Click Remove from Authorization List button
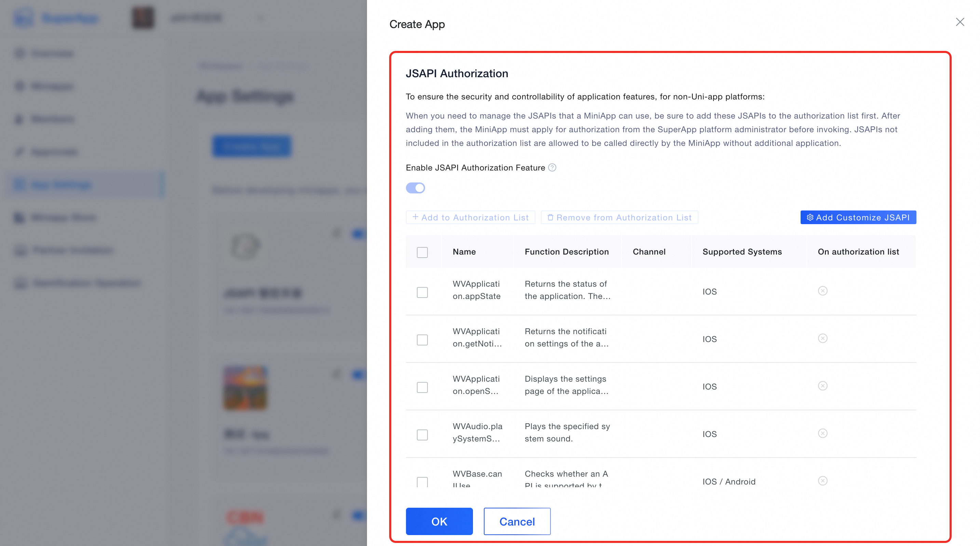 (620, 217)
